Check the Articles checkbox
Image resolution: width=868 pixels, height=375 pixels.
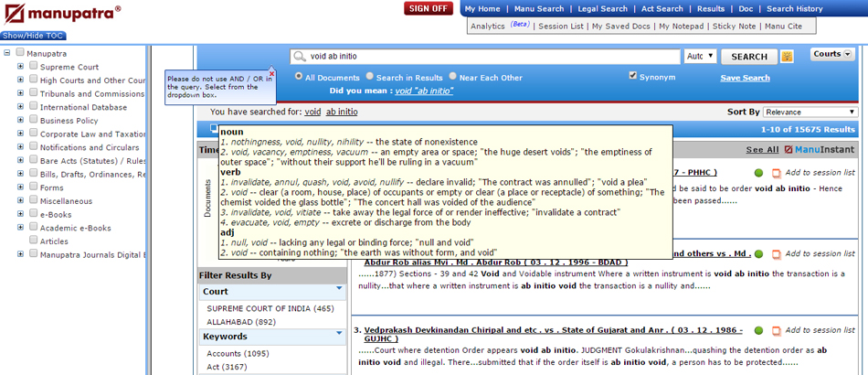point(33,241)
